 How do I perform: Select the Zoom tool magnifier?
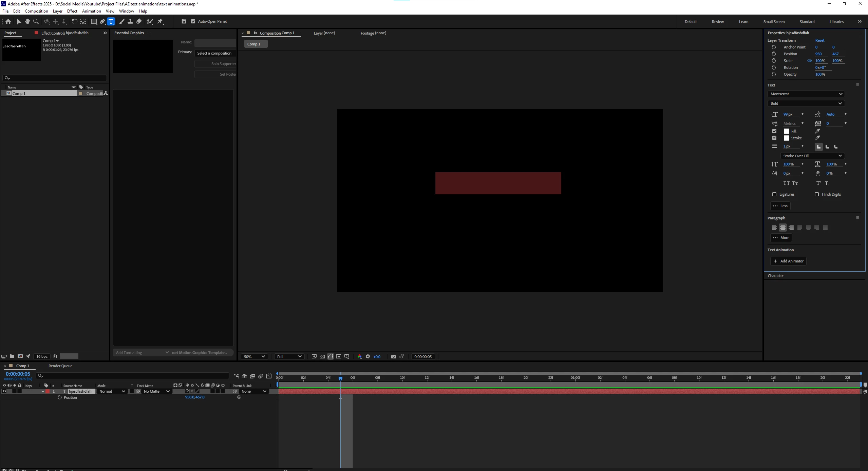coord(36,21)
